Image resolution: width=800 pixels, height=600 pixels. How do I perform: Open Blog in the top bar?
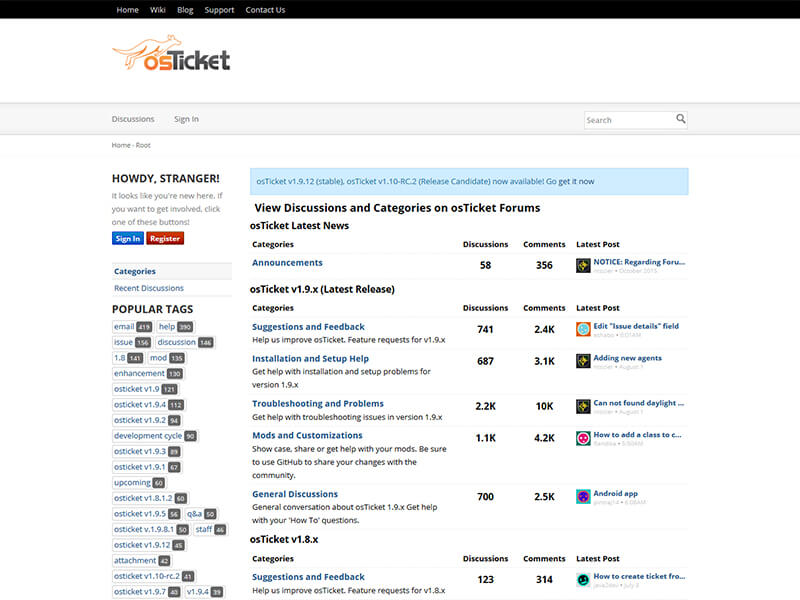[185, 10]
